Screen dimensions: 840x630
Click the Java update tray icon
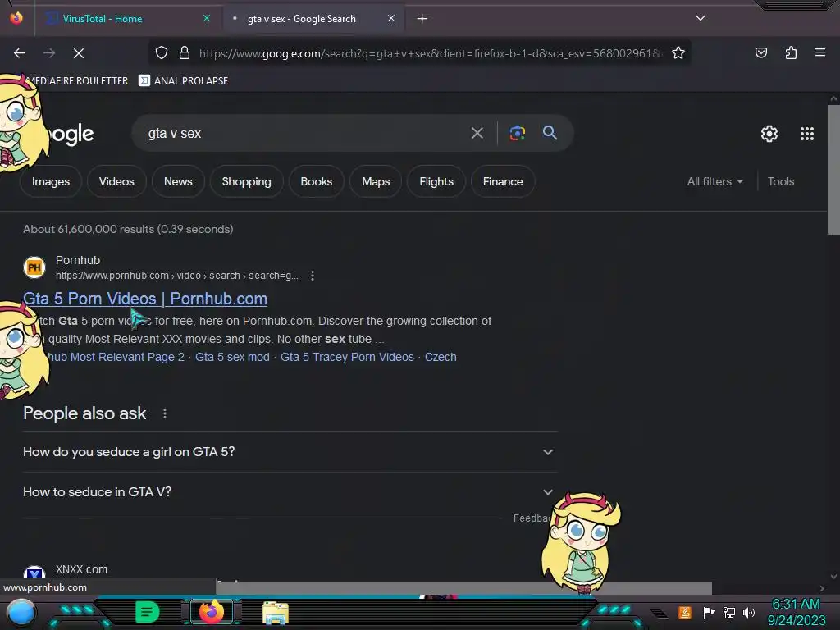click(685, 612)
